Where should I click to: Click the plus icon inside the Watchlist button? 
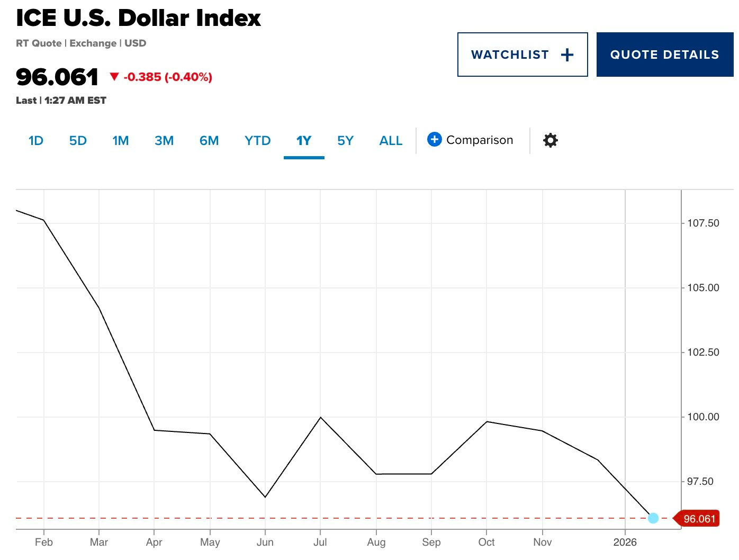[567, 54]
